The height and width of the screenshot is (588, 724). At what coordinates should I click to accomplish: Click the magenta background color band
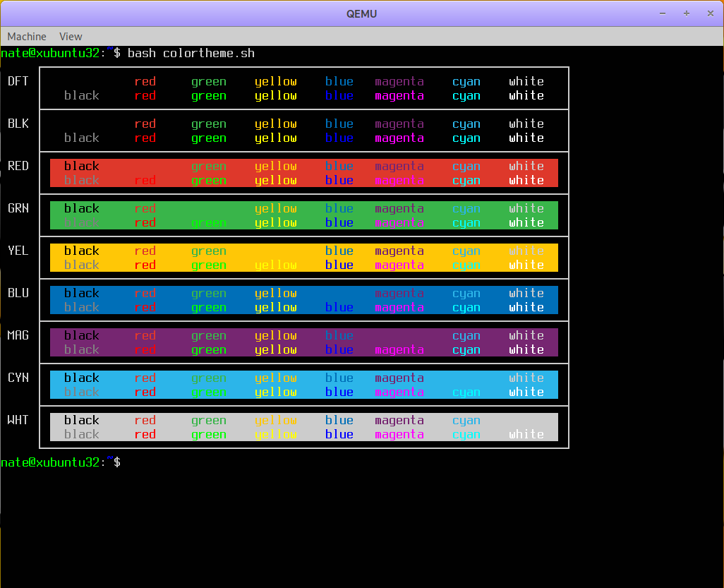pyautogui.click(x=303, y=342)
